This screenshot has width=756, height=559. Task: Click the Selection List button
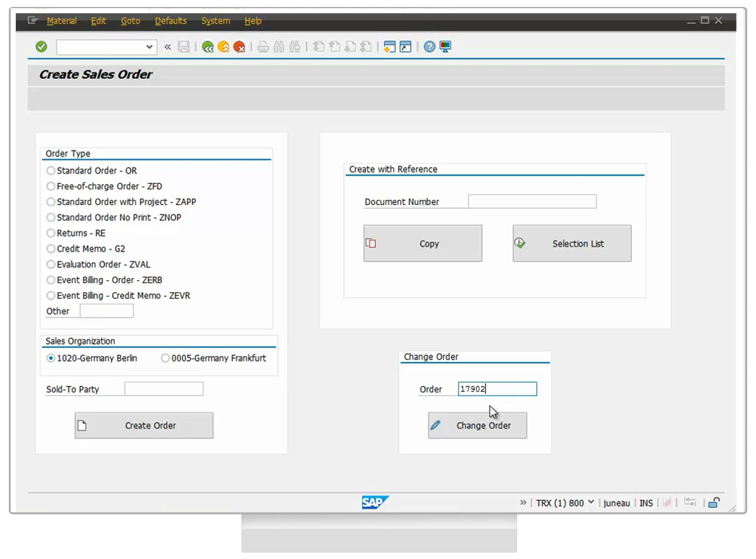coord(571,244)
